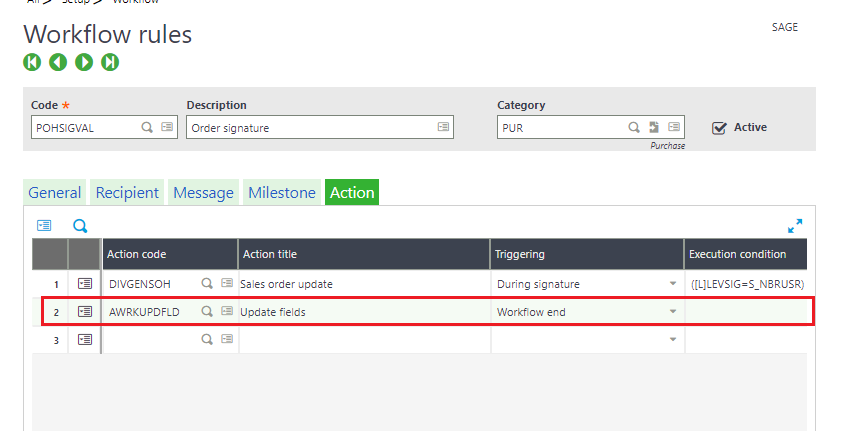Select the Action tab
Screen dimensions: 841x431
coord(352,192)
